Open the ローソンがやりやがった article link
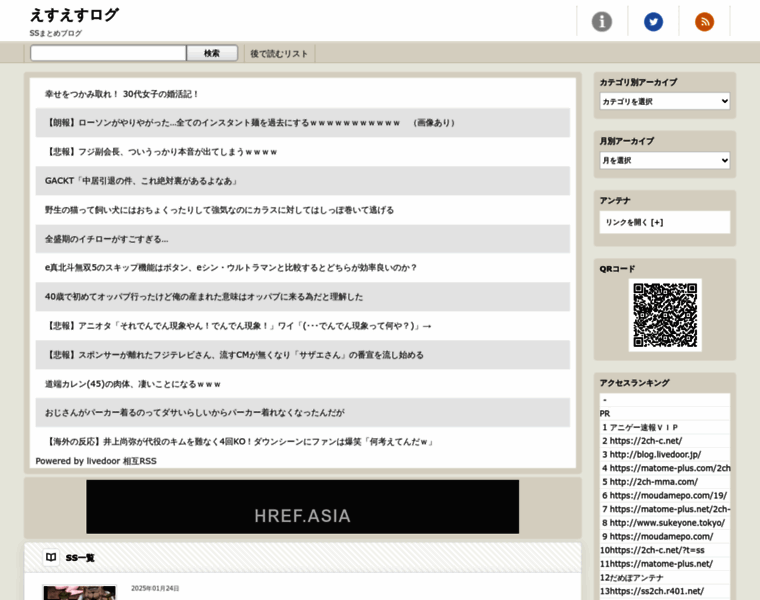Screen dimensions: 760x600 click(250, 123)
